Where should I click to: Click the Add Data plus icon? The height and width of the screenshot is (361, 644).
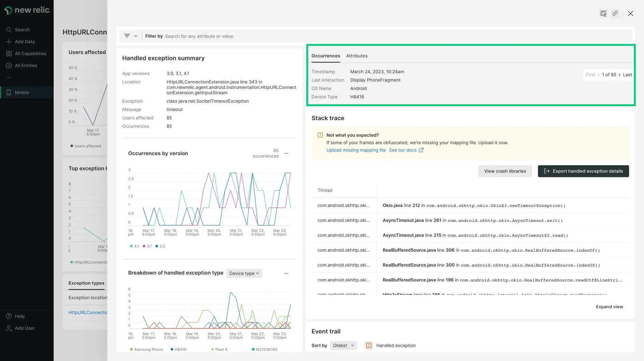9,42
